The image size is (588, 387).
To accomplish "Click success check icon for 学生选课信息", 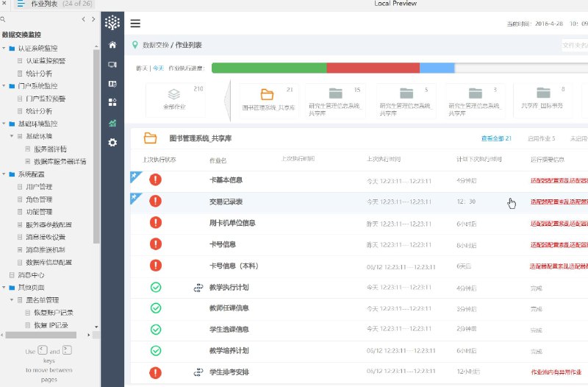I will pos(156,329).
